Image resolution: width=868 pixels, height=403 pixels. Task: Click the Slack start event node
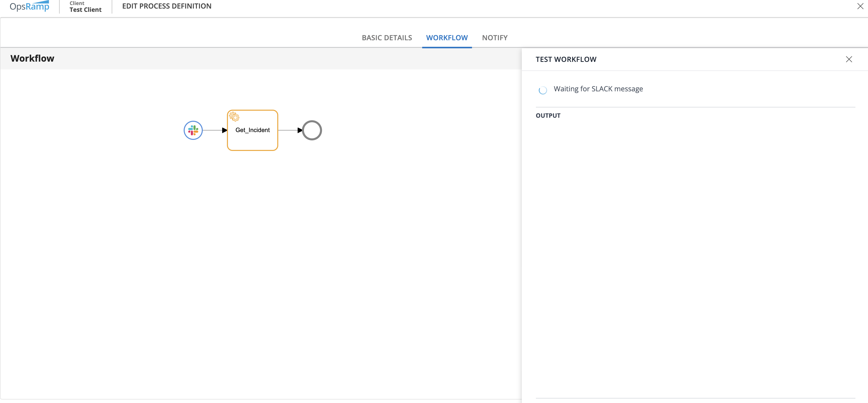[x=193, y=130]
